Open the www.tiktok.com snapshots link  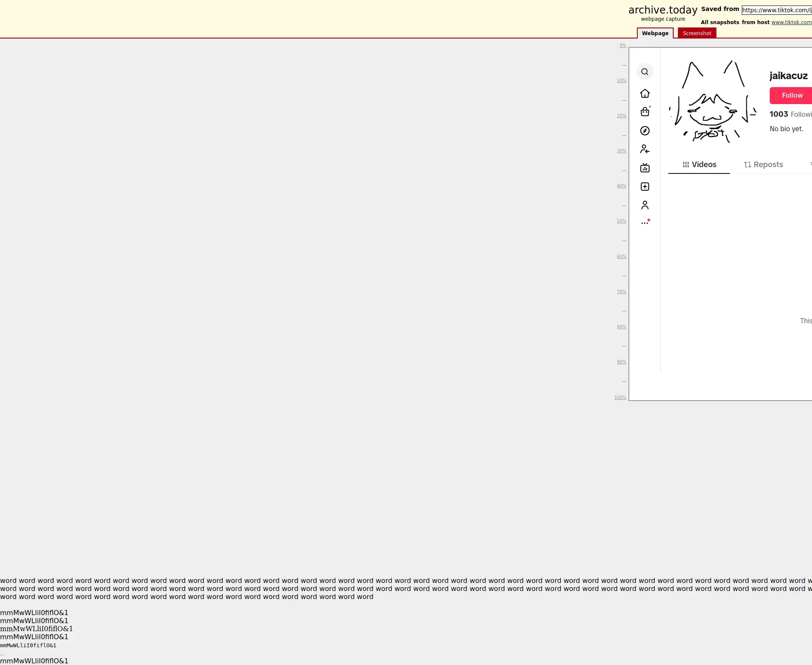point(791,22)
